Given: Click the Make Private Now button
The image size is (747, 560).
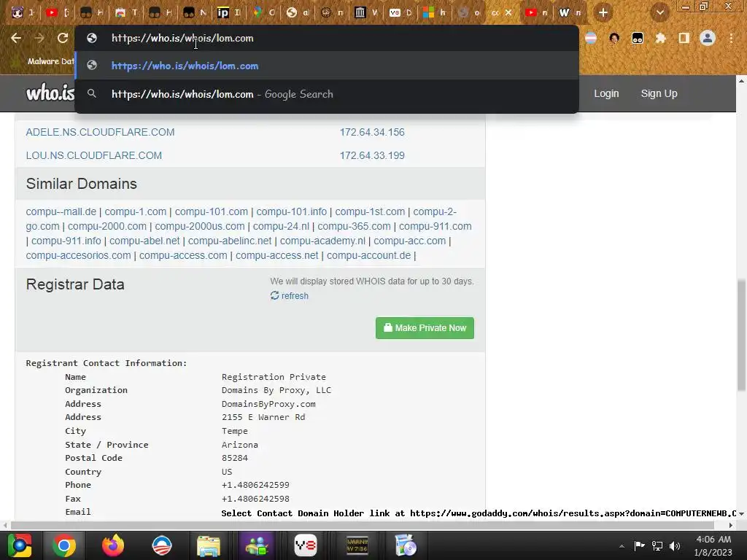Looking at the screenshot, I should 425,328.
